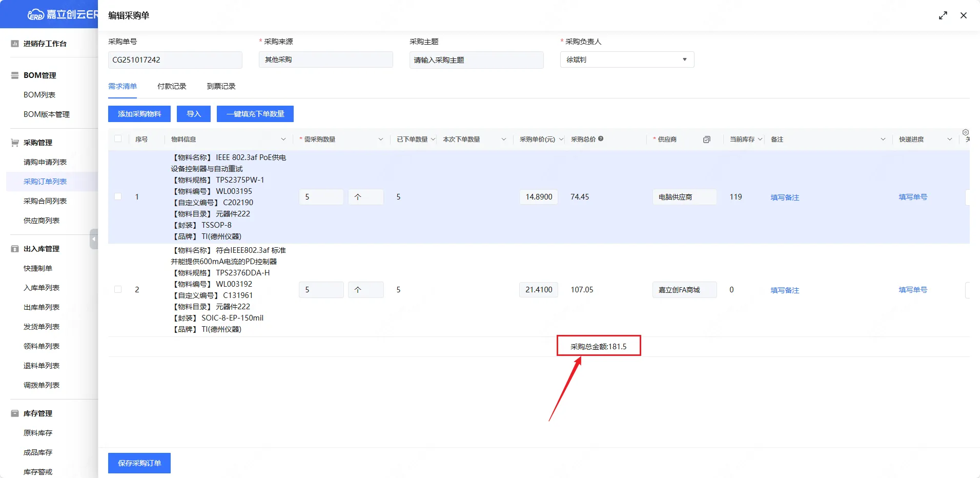This screenshot has width=980, height=478.
Task: Expand the 物料信息 column header dropdown
Action: pyautogui.click(x=283, y=140)
